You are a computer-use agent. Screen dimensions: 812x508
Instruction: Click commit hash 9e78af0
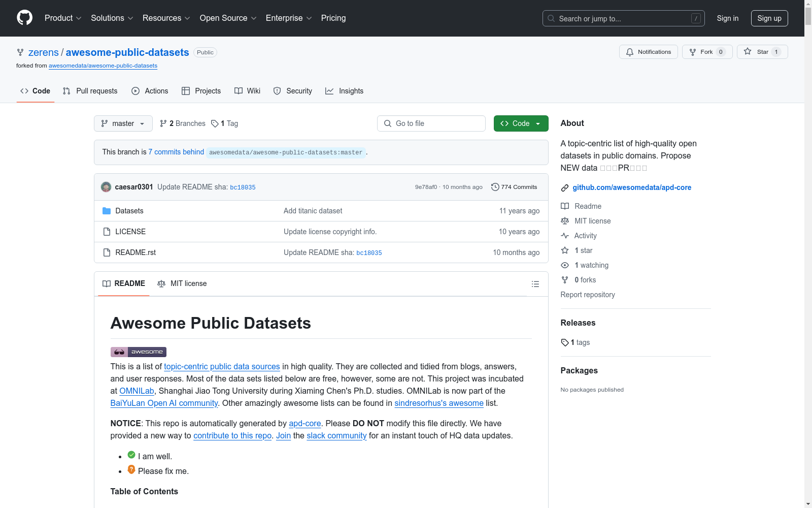(426, 187)
